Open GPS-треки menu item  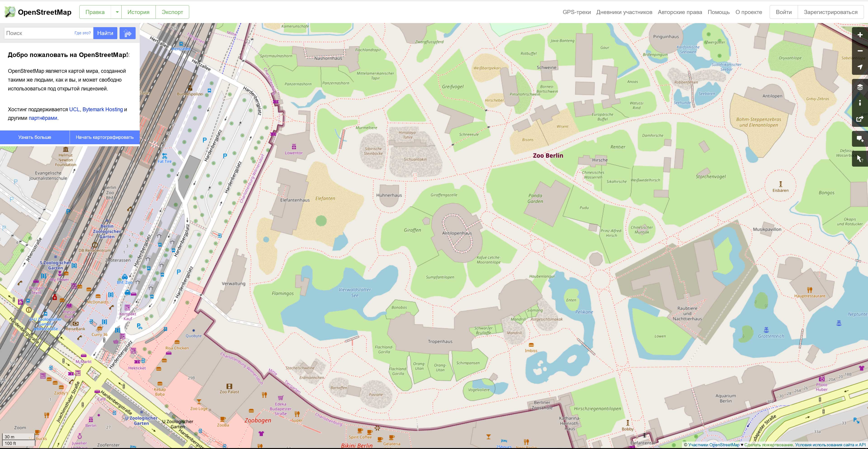point(577,12)
